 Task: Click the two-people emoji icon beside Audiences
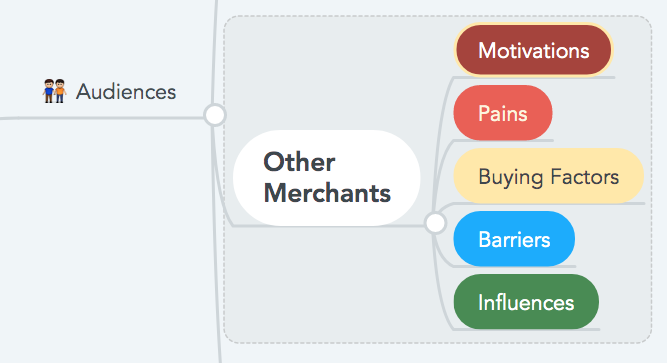54,91
